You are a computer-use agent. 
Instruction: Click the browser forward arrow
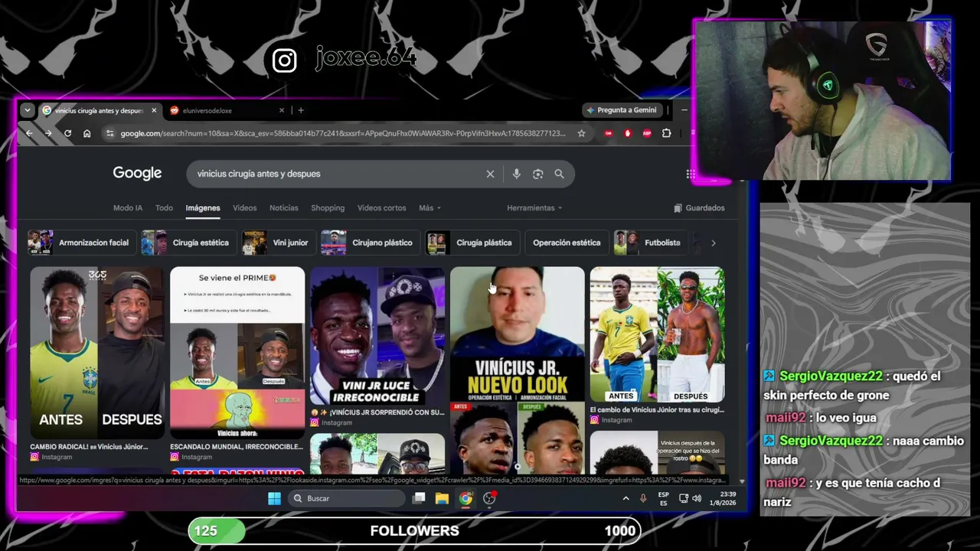pyautogui.click(x=47, y=133)
